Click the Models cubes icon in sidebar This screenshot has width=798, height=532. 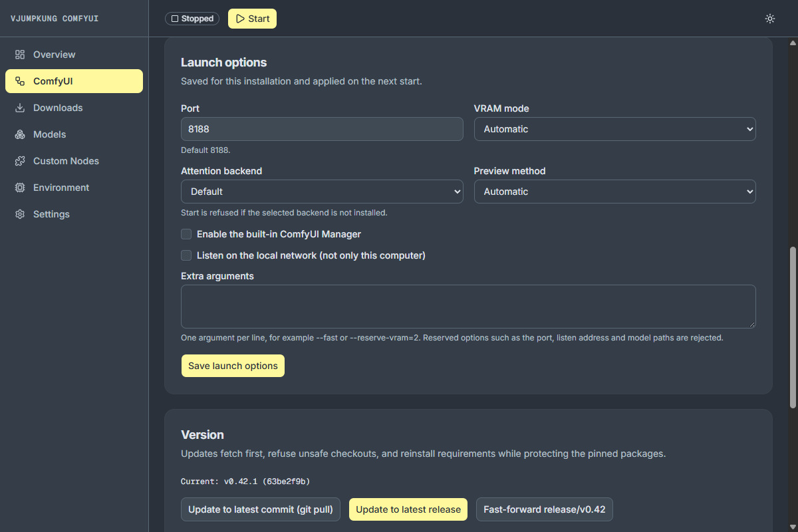pyautogui.click(x=20, y=134)
